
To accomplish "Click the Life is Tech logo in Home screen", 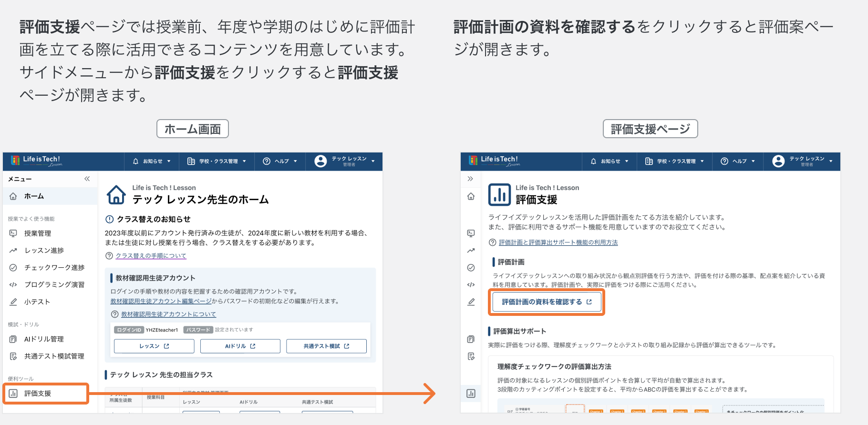I will tap(37, 161).
